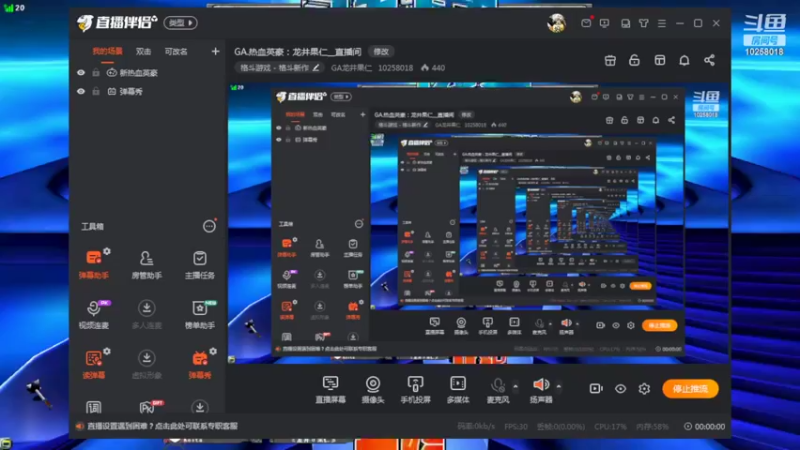
Task: Click the 00:00:00 stream timer
Action: tap(705, 426)
